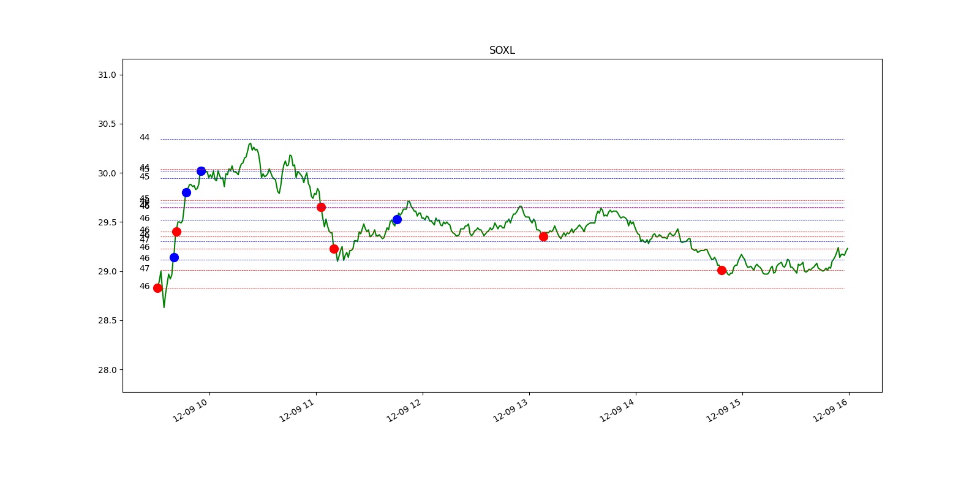
Task: Click the y-axis label 30.0
Action: pos(107,173)
